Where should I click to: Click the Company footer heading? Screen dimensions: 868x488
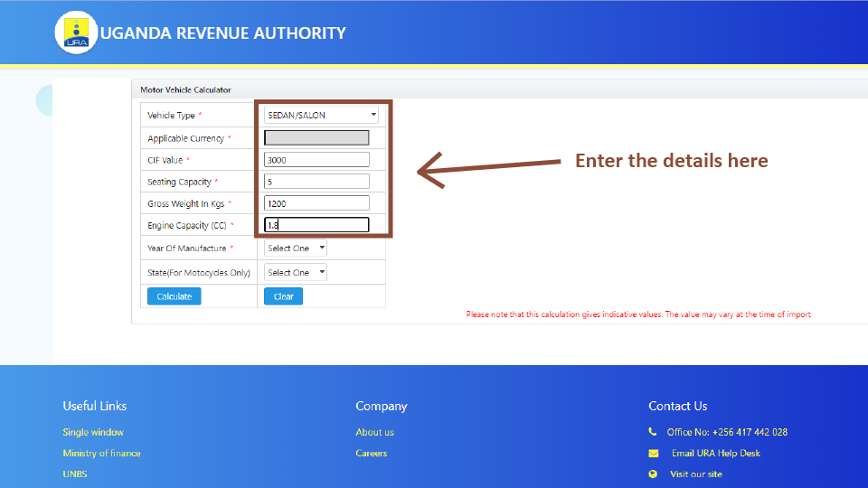(x=382, y=406)
